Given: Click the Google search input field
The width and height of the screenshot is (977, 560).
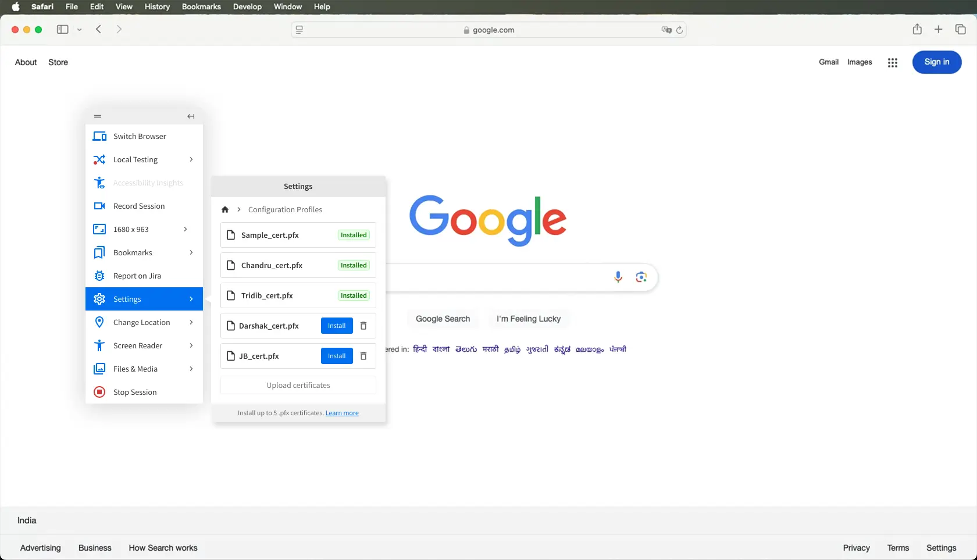Looking at the screenshot, I should point(494,277).
